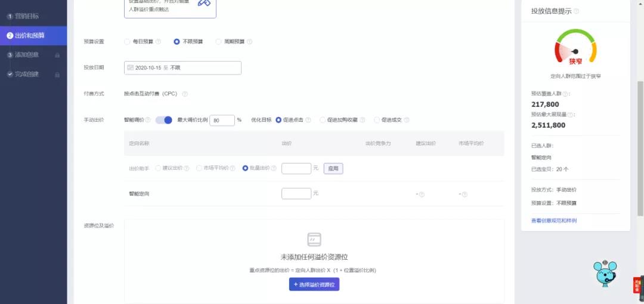The image size is (644, 304).
Task: Click help icon next to 批量出价 radio
Action: click(x=274, y=168)
